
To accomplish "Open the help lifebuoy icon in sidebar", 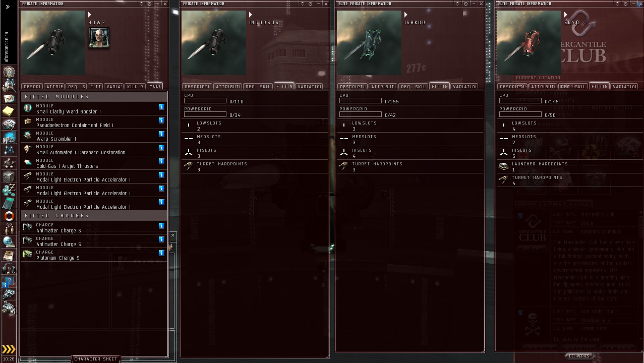I will (9, 216).
